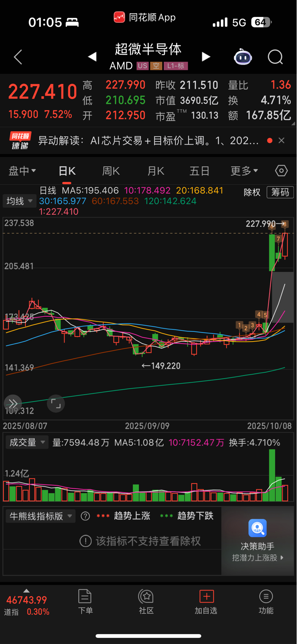Screen dimensions: 297x644
Task: Go to previous stock with left triangle
Action: [x=92, y=57]
